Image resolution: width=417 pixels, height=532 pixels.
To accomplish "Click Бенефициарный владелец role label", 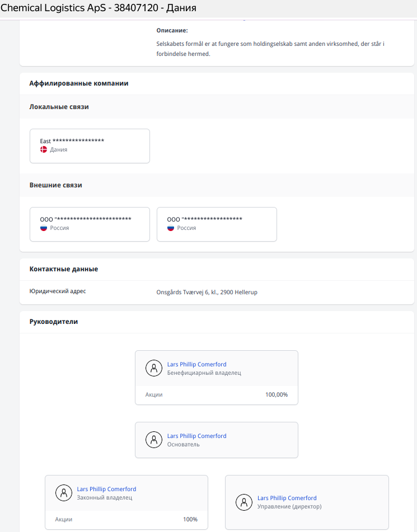I will tap(204, 373).
